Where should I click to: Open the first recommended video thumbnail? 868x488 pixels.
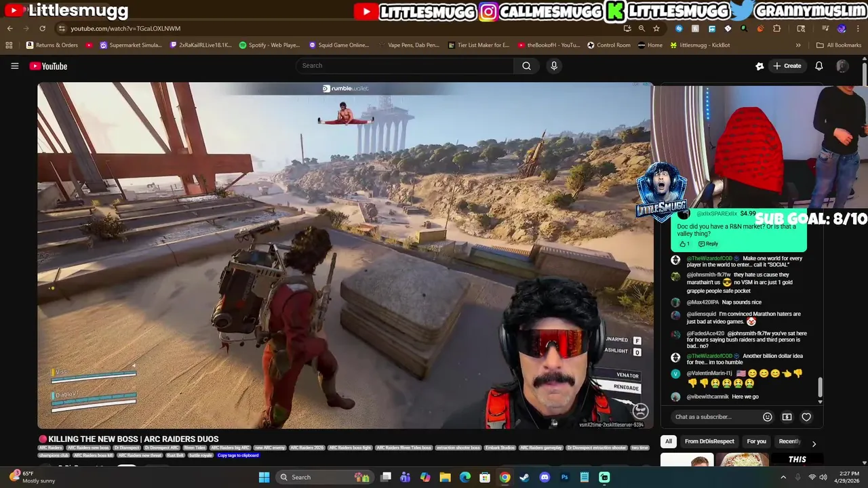tap(686, 460)
